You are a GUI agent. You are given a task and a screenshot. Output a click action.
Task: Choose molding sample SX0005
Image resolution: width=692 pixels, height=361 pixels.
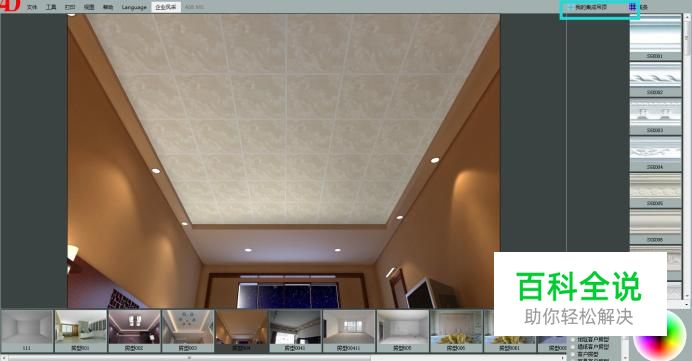click(x=655, y=190)
